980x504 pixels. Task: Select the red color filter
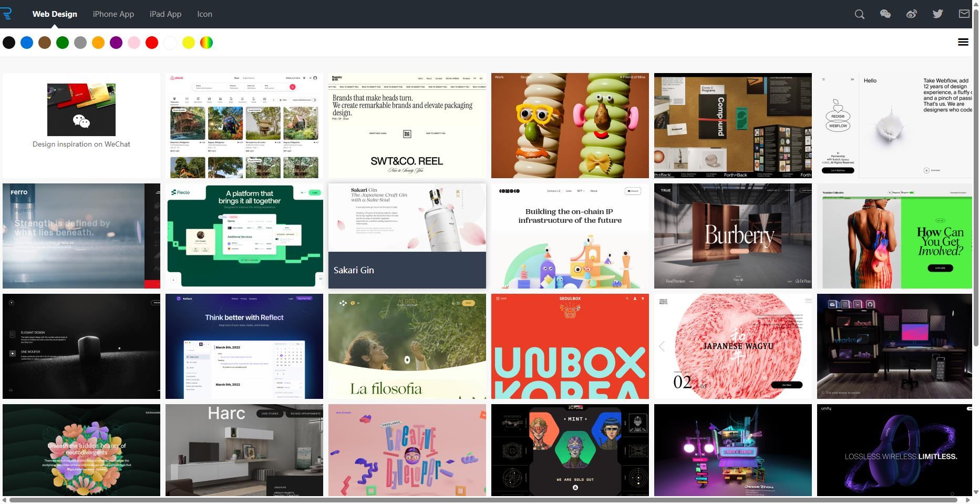[152, 43]
